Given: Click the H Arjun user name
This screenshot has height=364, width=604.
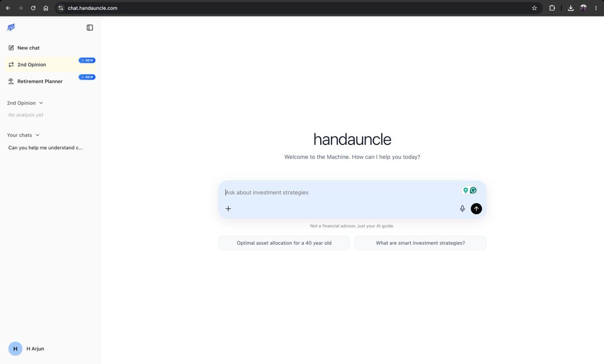Looking at the screenshot, I should coord(35,349).
